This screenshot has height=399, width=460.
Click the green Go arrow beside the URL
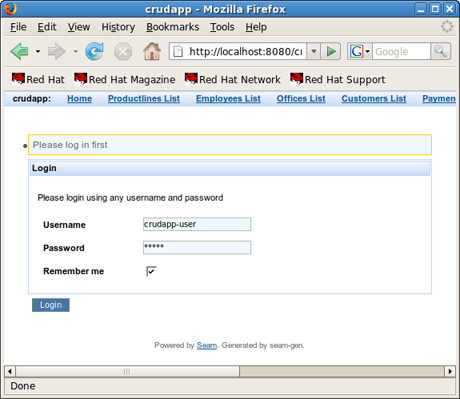coord(331,51)
